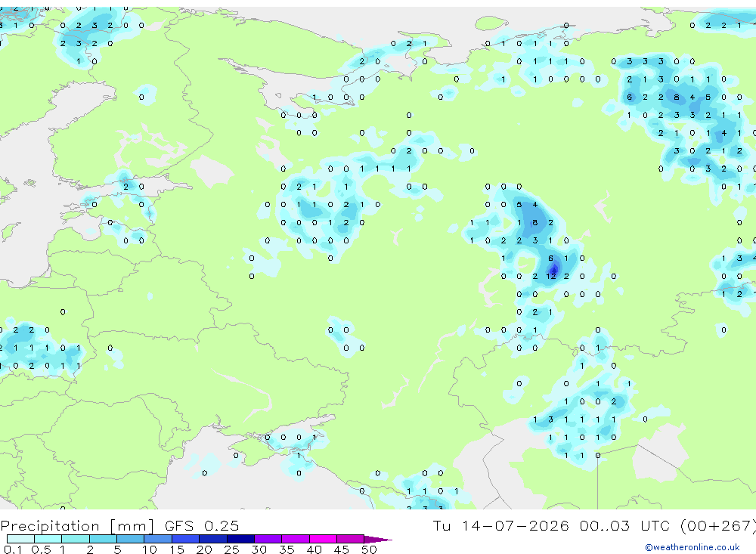The width and height of the screenshot is (756, 554).
Task: Click the 2–5 mm legend color swatch
Action: 103,539
